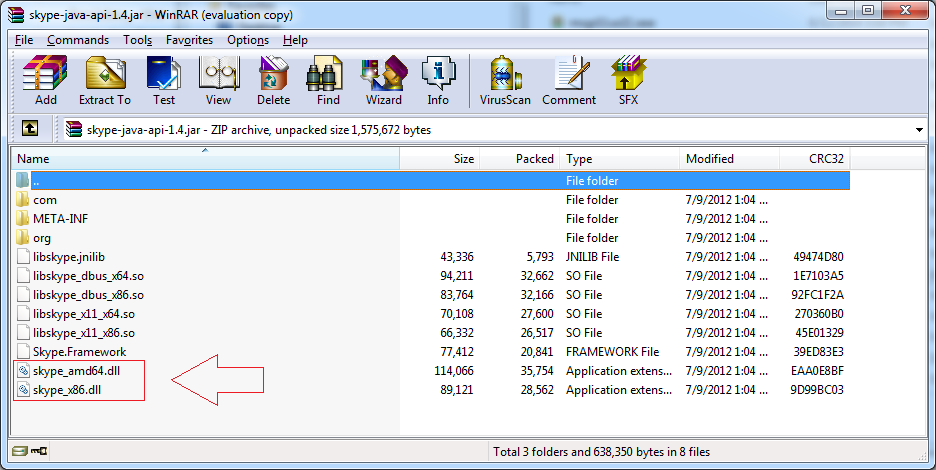936x470 pixels.
Task: Click the 35,754 packed value
Action: click(537, 371)
